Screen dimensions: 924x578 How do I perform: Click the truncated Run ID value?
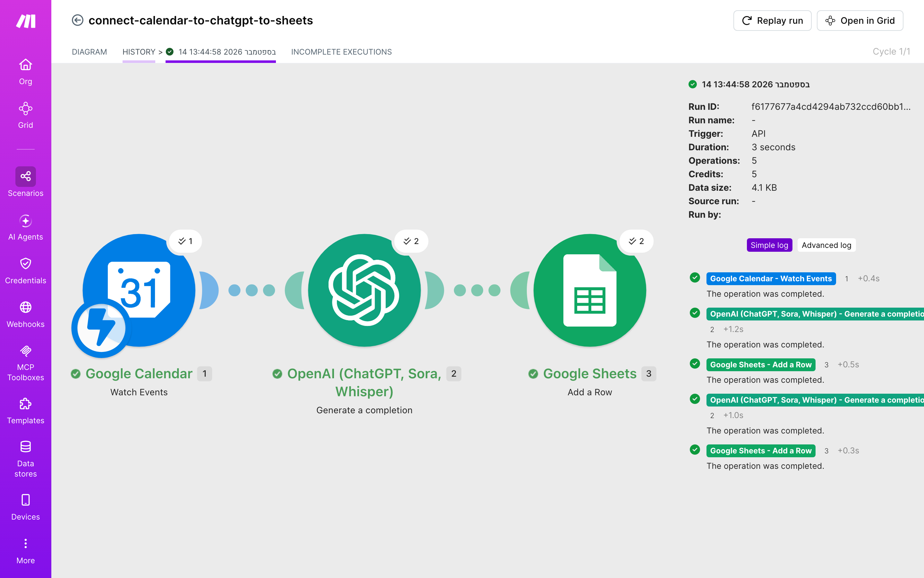pyautogui.click(x=831, y=107)
